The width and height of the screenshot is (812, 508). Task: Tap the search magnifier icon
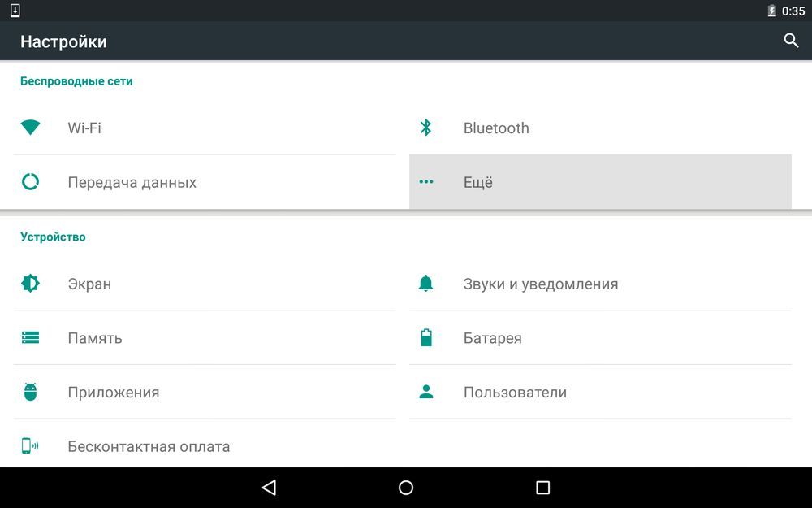pyautogui.click(x=791, y=41)
